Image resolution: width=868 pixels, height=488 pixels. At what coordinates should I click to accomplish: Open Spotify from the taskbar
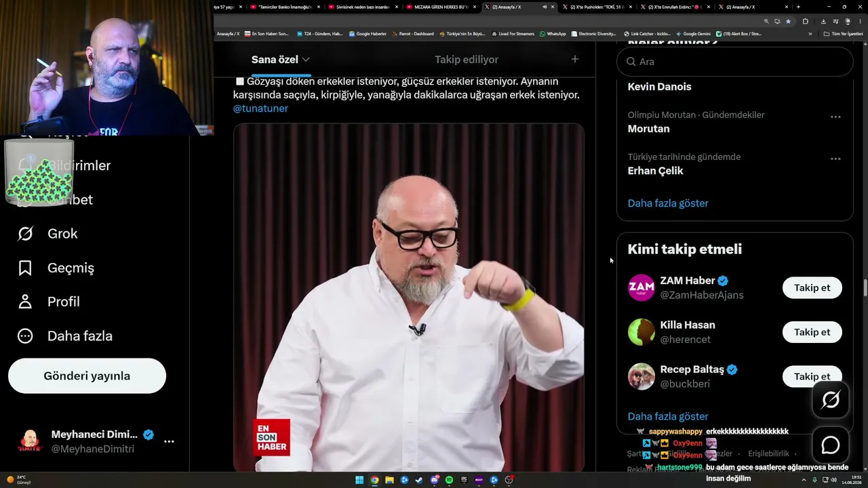pyautogui.click(x=449, y=480)
